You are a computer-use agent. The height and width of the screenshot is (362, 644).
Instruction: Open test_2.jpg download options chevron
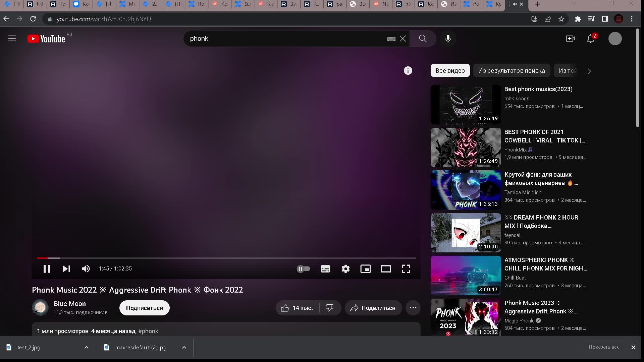coord(86,347)
